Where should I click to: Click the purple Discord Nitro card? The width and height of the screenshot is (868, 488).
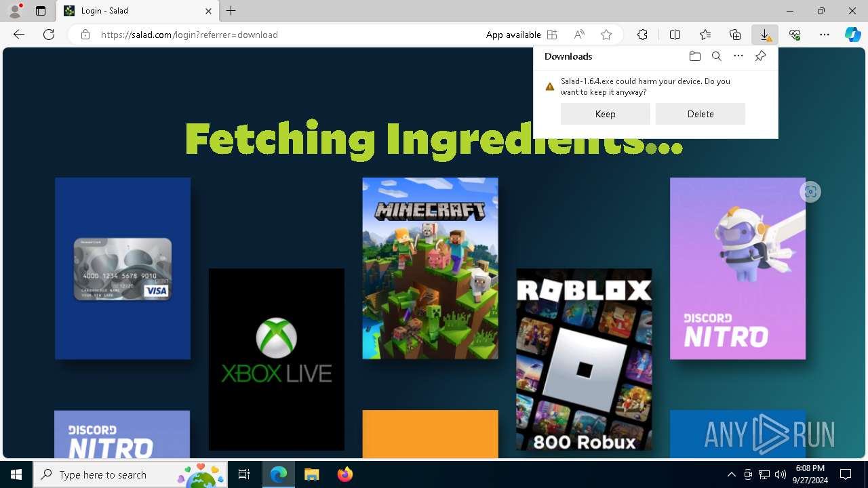738,268
